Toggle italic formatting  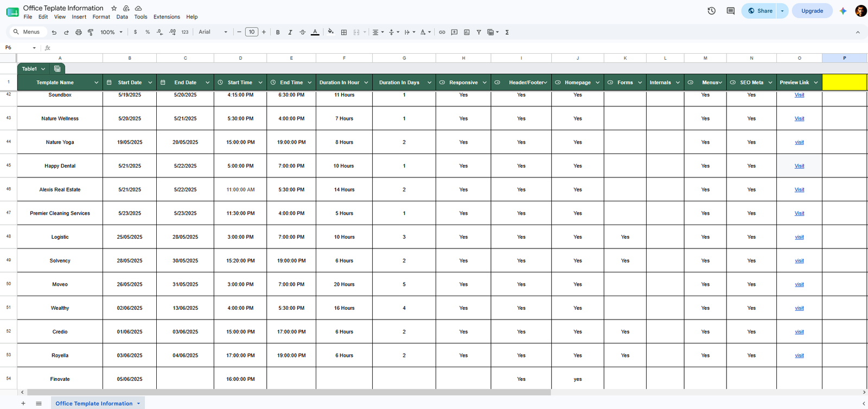(x=290, y=32)
